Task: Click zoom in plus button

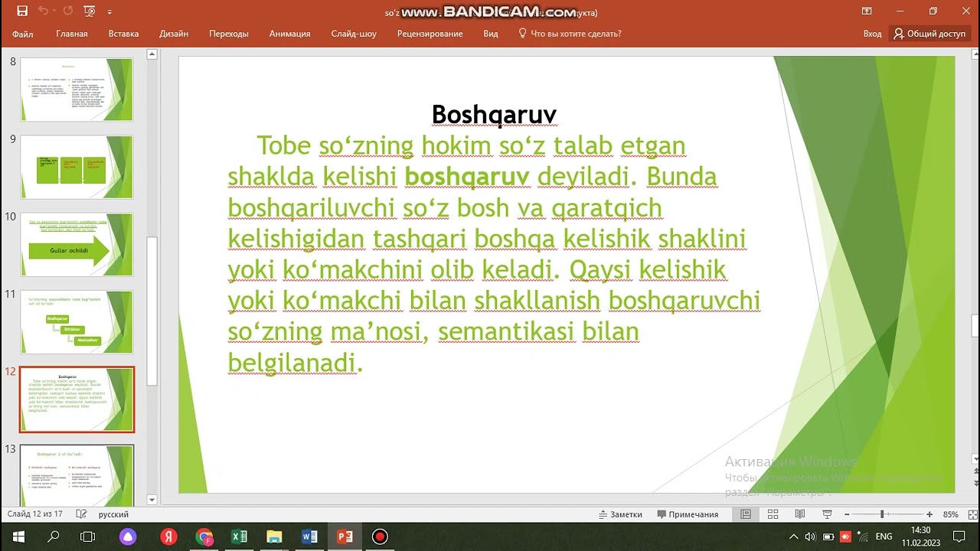Action: click(929, 514)
